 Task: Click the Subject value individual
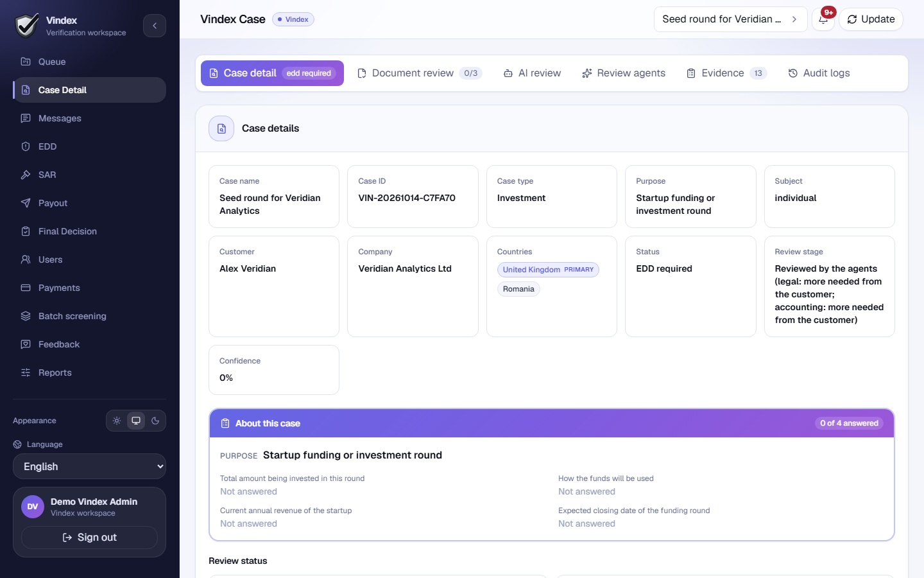tap(796, 198)
